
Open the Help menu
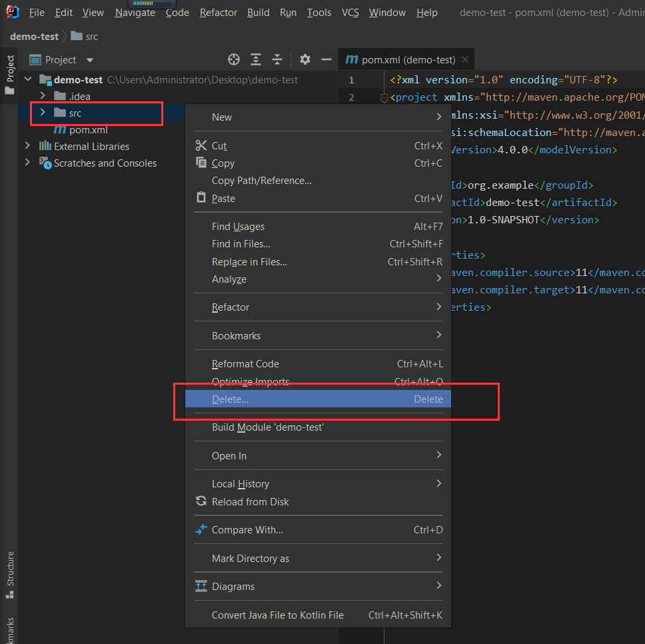[426, 13]
